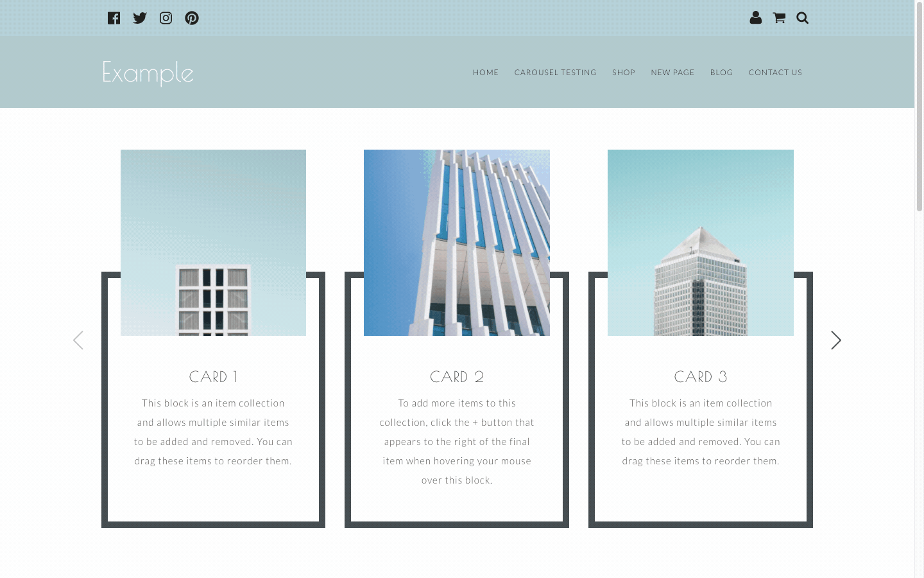924x578 pixels.
Task: Open the Shop menu item
Action: point(624,73)
